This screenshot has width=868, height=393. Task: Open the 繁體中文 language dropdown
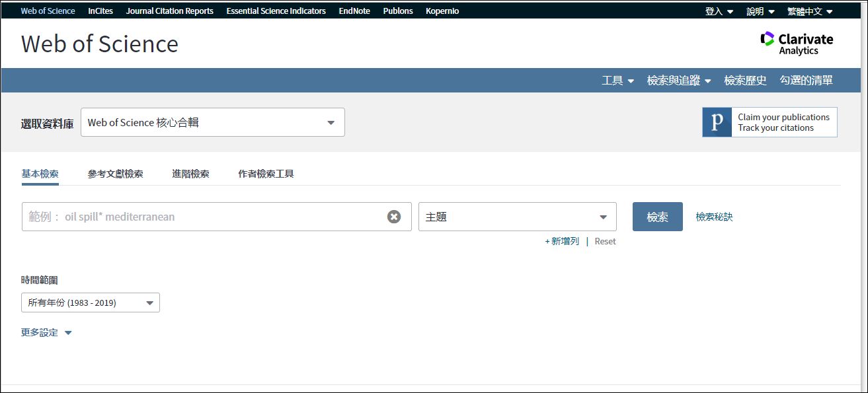click(x=810, y=11)
